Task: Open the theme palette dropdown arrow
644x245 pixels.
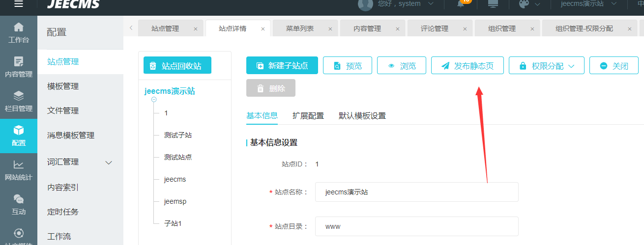Action: (537, 4)
